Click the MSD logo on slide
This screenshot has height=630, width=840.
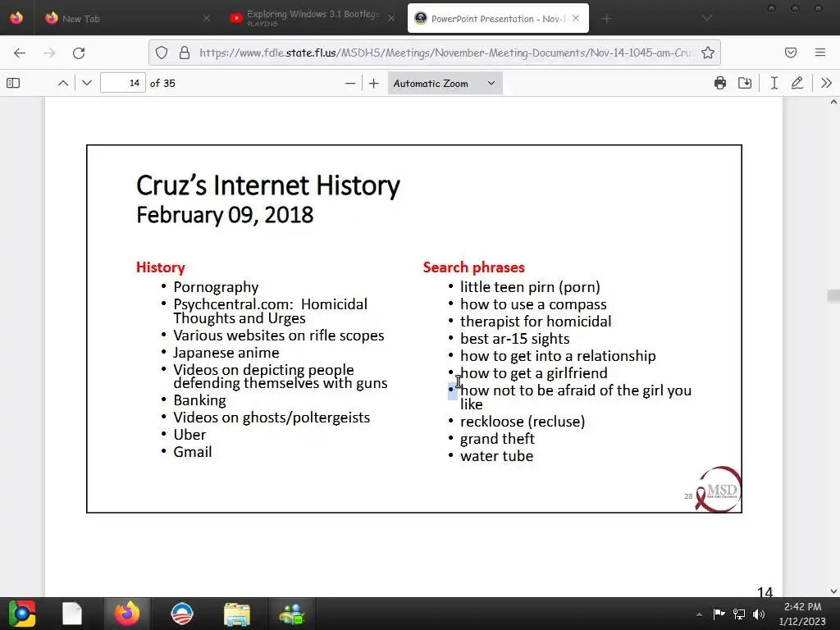719,489
